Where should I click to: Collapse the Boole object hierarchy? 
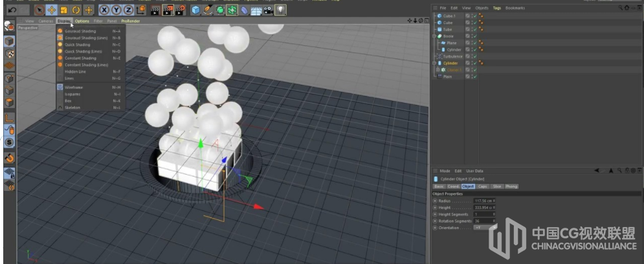pos(434,36)
